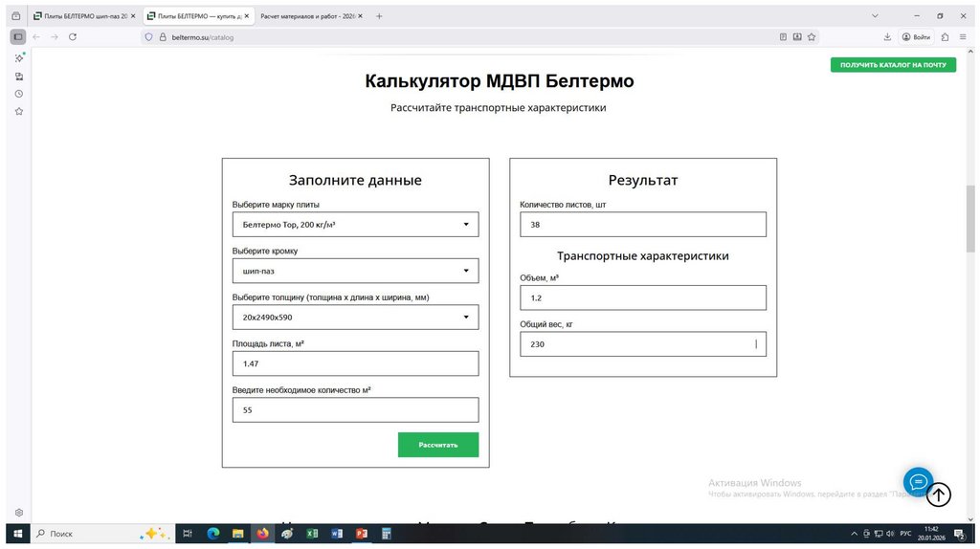The image size is (980, 549).
Task: Open File Explorer from the taskbar
Action: coord(237,534)
